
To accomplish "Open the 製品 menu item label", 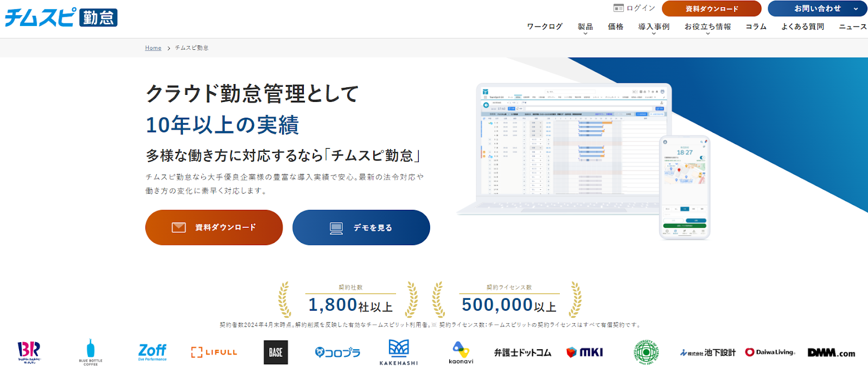I will [x=585, y=27].
